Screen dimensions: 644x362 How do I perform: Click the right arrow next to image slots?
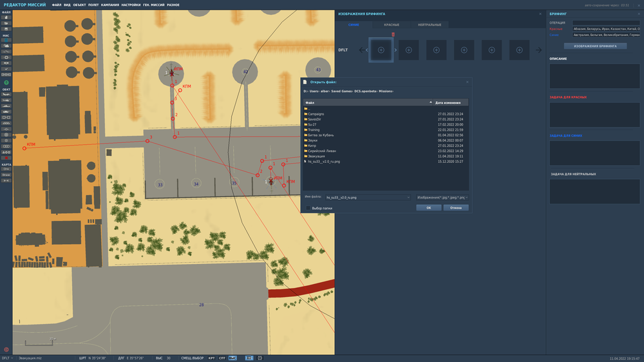[x=538, y=50]
